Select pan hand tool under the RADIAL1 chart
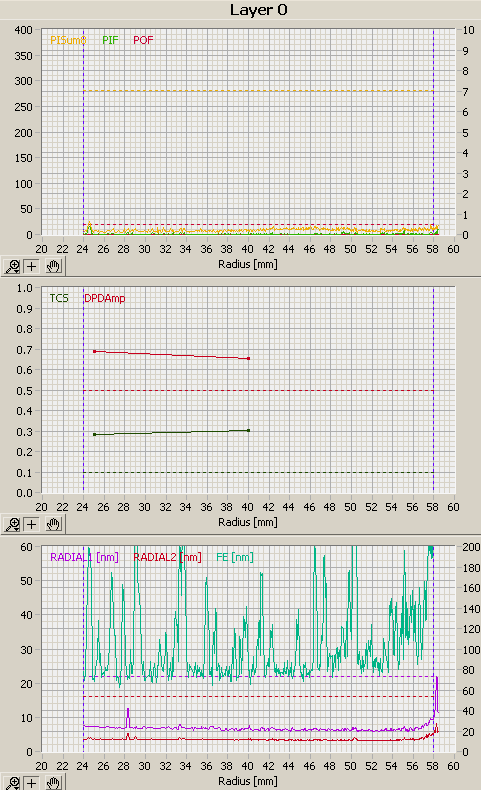Image resolution: width=481 pixels, height=790 pixels. (x=53, y=783)
